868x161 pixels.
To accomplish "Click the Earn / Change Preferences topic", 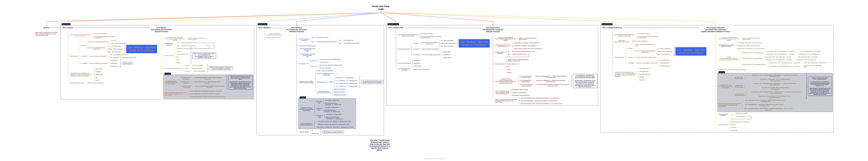I will point(612,28).
